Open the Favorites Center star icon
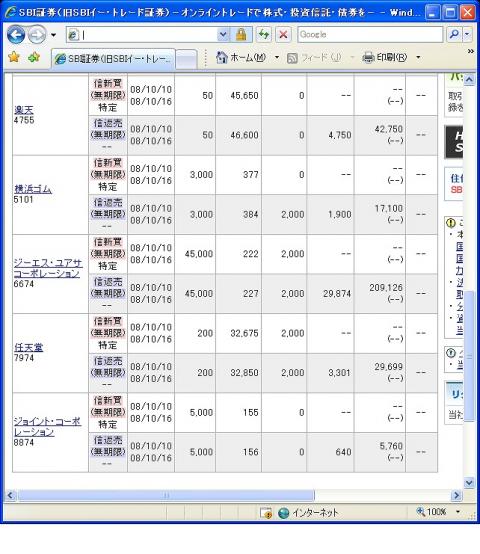Viewport: 480px width, 554px height. coord(14,57)
